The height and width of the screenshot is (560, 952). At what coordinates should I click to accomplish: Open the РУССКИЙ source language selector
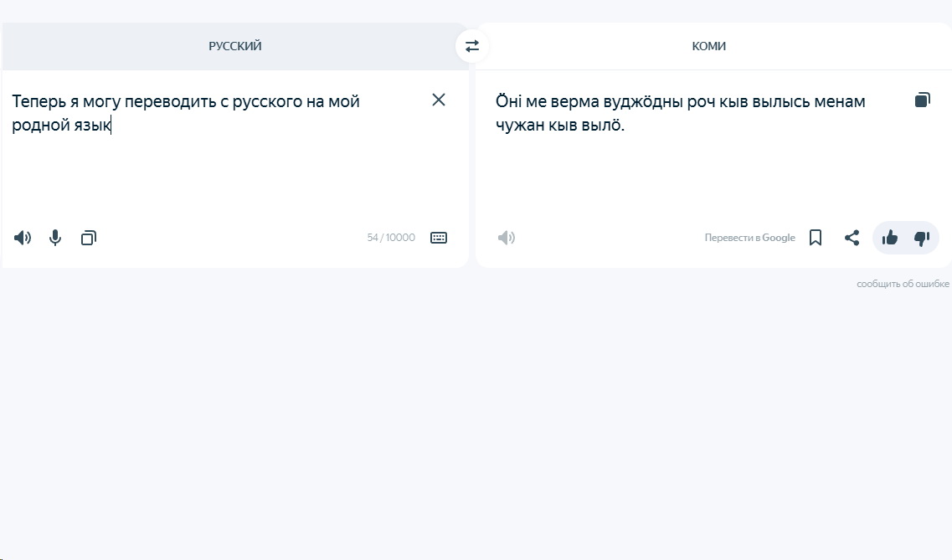click(x=235, y=46)
